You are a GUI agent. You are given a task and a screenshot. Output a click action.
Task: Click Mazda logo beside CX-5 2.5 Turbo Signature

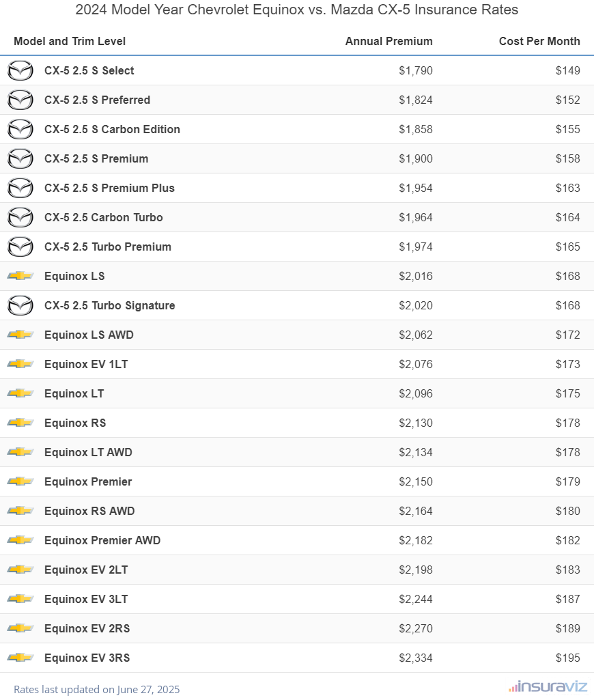point(20,306)
